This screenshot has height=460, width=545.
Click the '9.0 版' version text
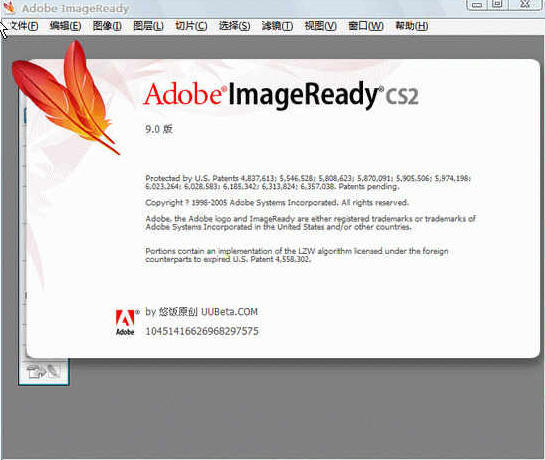[x=159, y=129]
